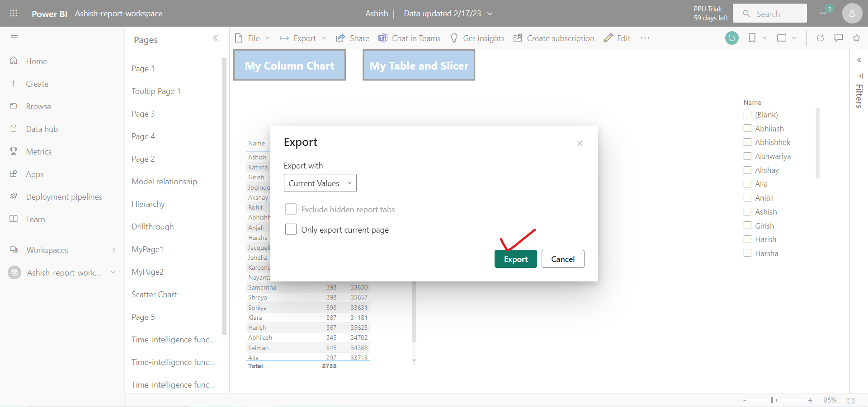Click the star icon to favorite report
The height and width of the screenshot is (407, 868).
point(857,38)
